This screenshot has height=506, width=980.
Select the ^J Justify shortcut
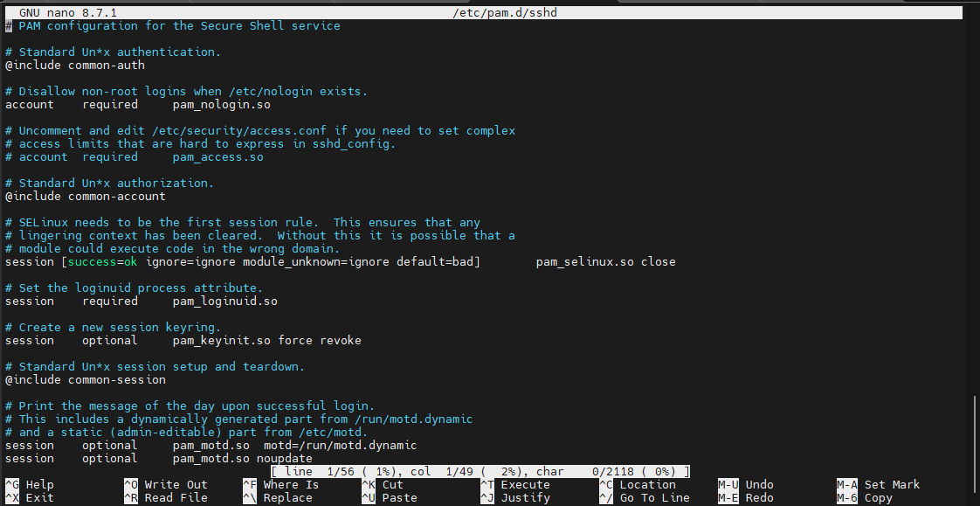pyautogui.click(x=515, y=498)
